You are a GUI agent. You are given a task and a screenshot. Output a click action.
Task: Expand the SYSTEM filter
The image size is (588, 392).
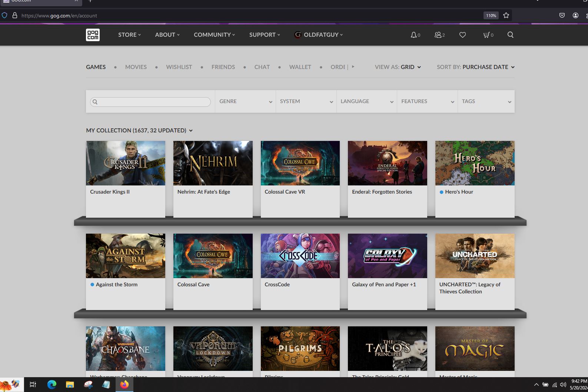click(306, 101)
